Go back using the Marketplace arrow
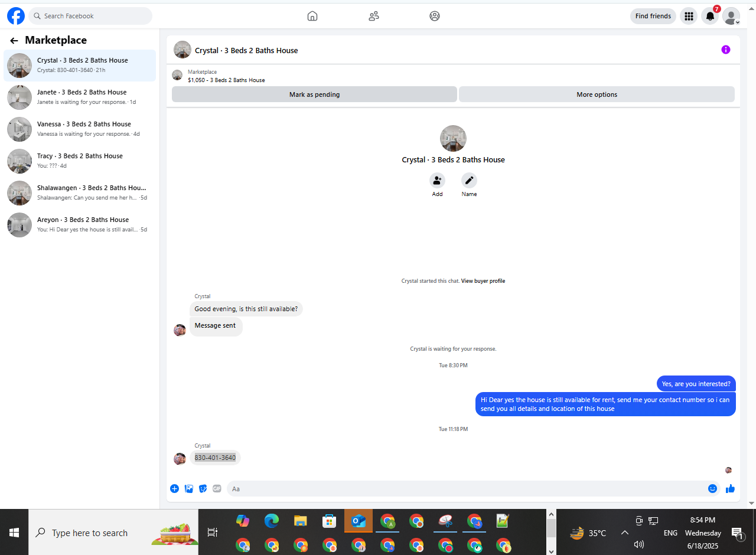This screenshot has width=756, height=555. [x=14, y=41]
